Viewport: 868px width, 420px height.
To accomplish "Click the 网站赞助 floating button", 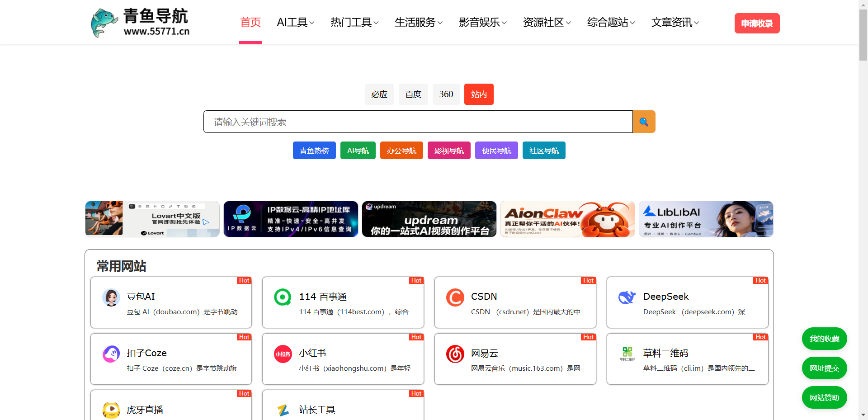I will tap(825, 397).
